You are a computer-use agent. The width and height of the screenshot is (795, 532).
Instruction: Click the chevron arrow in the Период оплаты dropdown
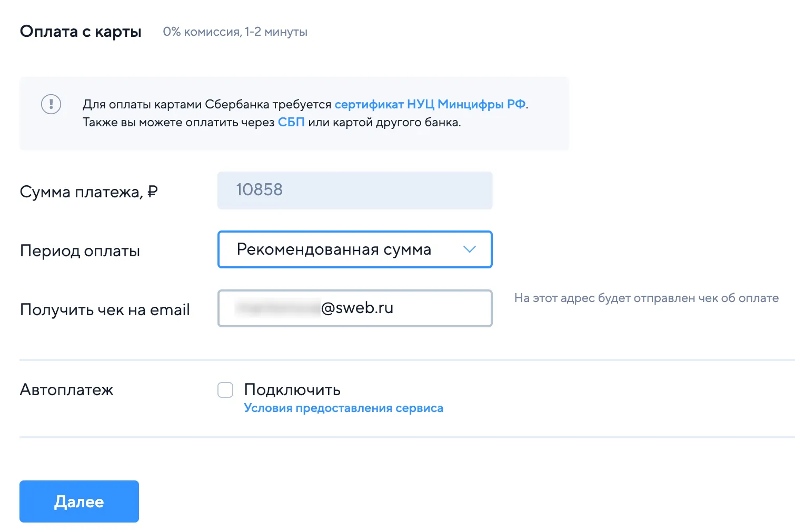[x=469, y=249]
